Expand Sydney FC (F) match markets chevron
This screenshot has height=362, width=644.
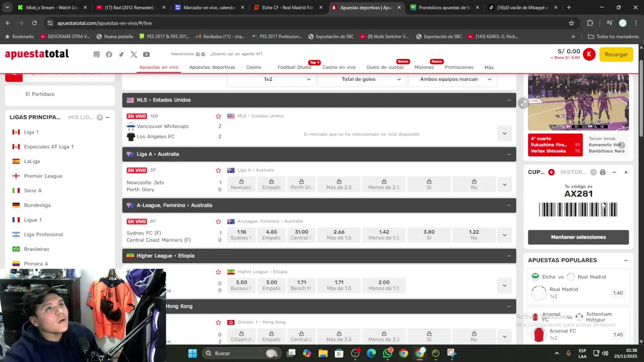(x=504, y=235)
